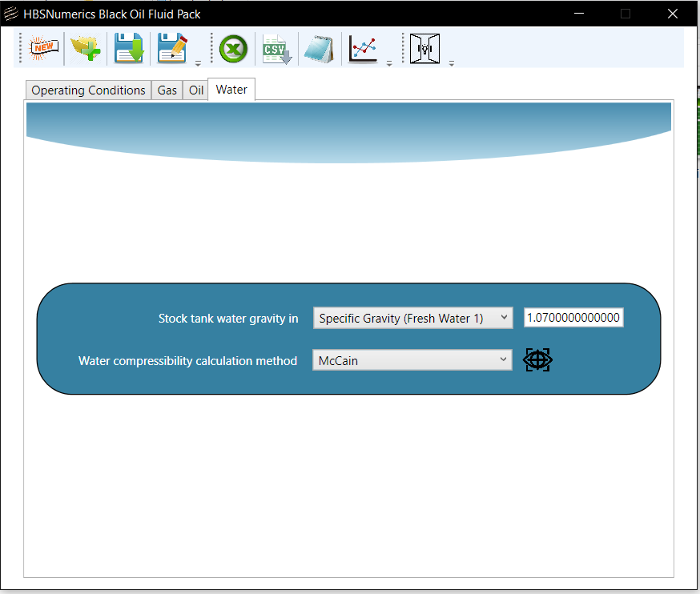Minimize the HBSNumerics window
The width and height of the screenshot is (700, 594).
579,14
